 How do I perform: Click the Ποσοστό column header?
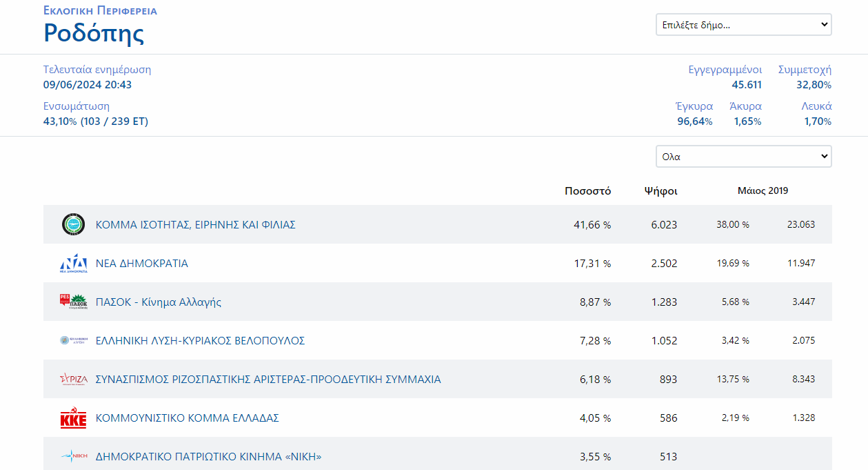pyautogui.click(x=587, y=191)
